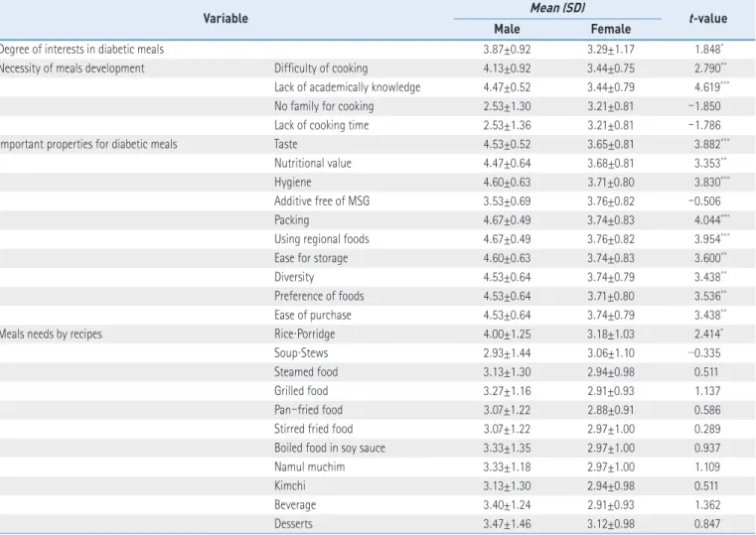Click 'Necessity of meals development' label
Image resolution: width=756 pixels, height=535 pixels.
click(72, 68)
